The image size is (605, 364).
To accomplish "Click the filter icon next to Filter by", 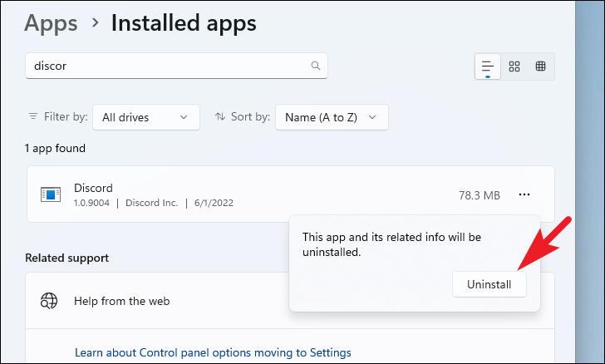I will click(33, 117).
